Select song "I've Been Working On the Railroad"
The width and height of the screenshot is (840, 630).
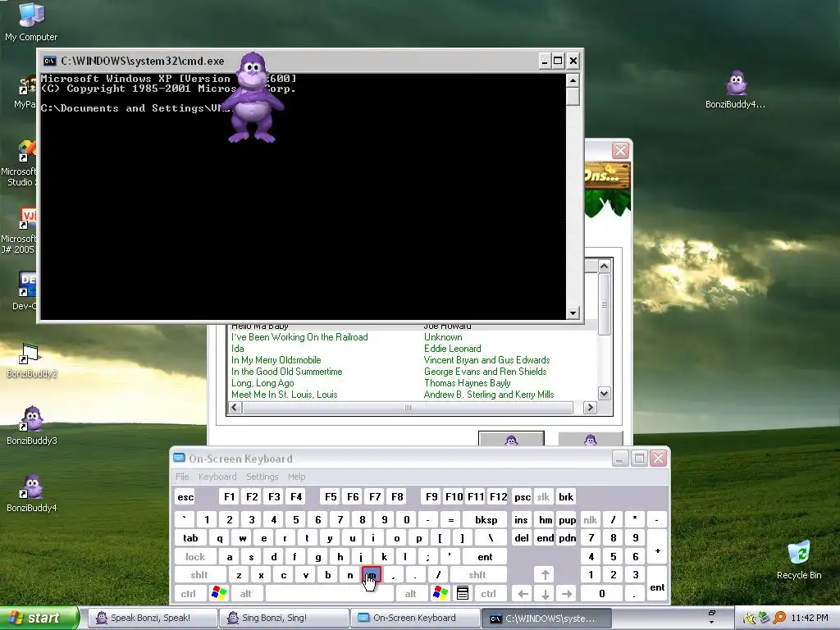tap(299, 337)
